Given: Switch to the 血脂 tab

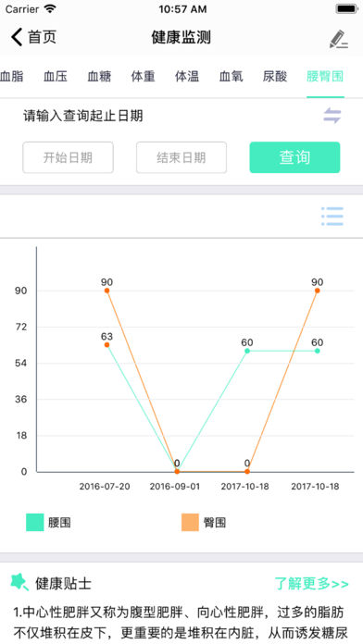Looking at the screenshot, I should (x=11, y=77).
